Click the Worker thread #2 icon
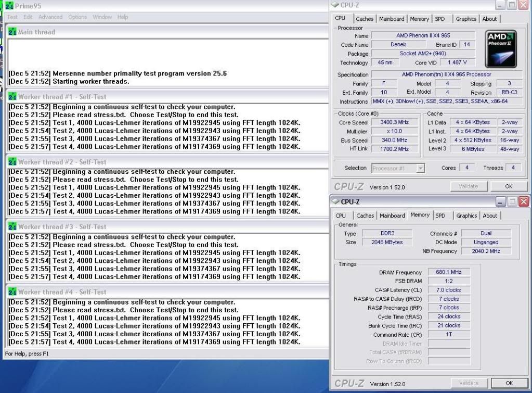Viewport: 532px width, 393px height. [12, 162]
